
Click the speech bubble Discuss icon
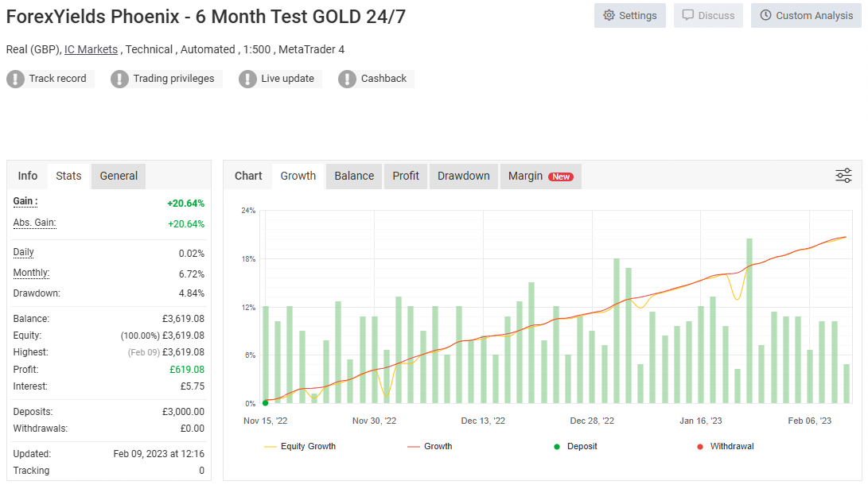[688, 16]
